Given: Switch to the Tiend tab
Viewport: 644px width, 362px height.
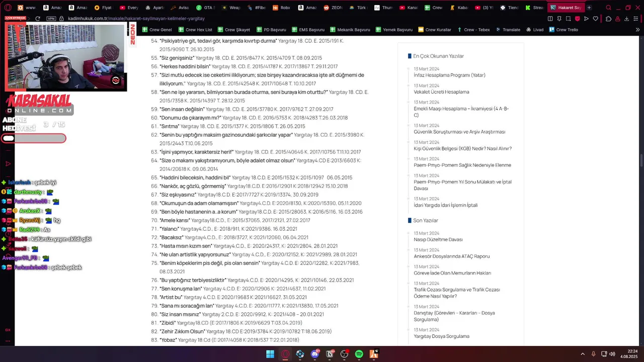Looking at the screenshot, I should tap(509, 8).
